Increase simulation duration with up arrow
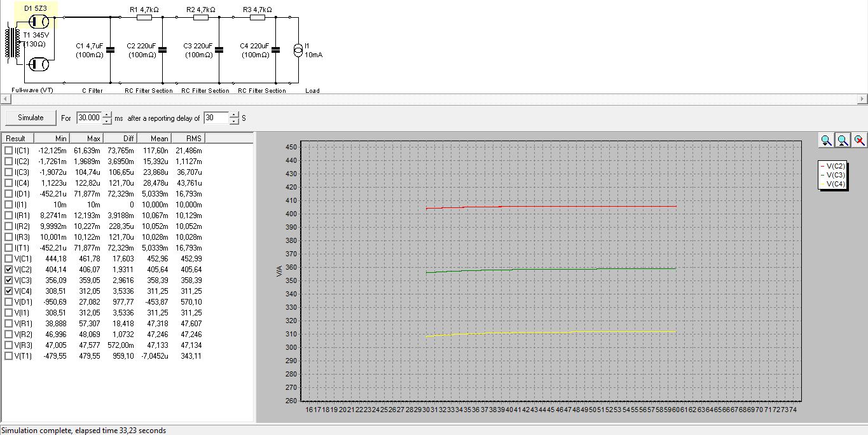 [x=107, y=115]
